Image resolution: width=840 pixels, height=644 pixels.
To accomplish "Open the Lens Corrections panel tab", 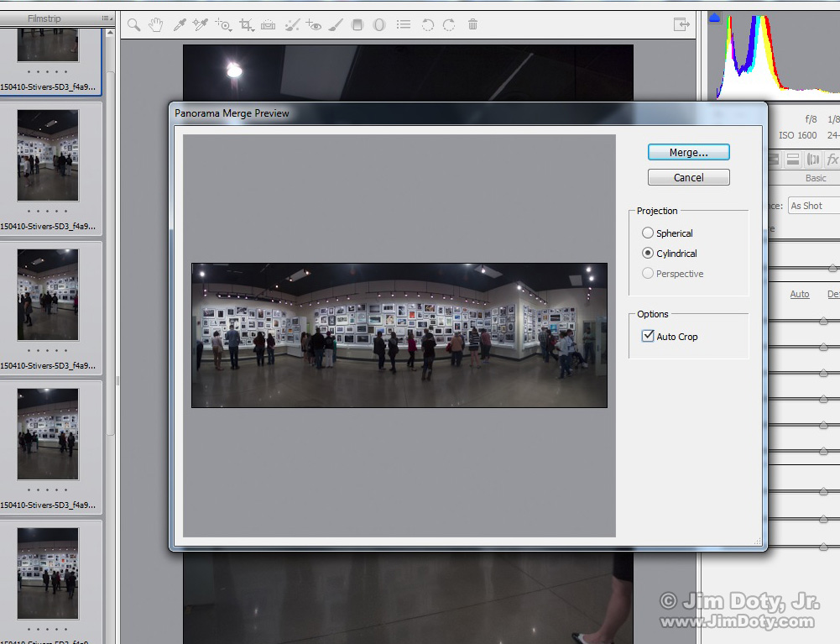I will tap(813, 159).
